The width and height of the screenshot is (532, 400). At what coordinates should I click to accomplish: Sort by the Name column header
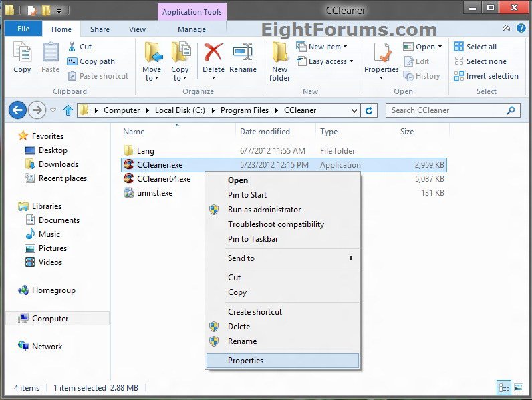click(x=134, y=132)
